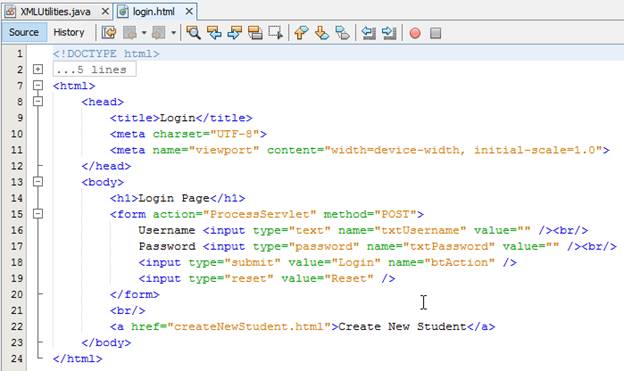Click the Shift Line Right icon
This screenshot has width=624, height=371.
[389, 33]
